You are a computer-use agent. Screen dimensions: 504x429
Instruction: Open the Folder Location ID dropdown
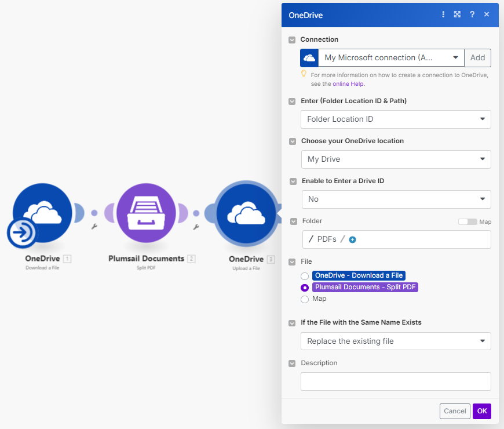(x=396, y=119)
